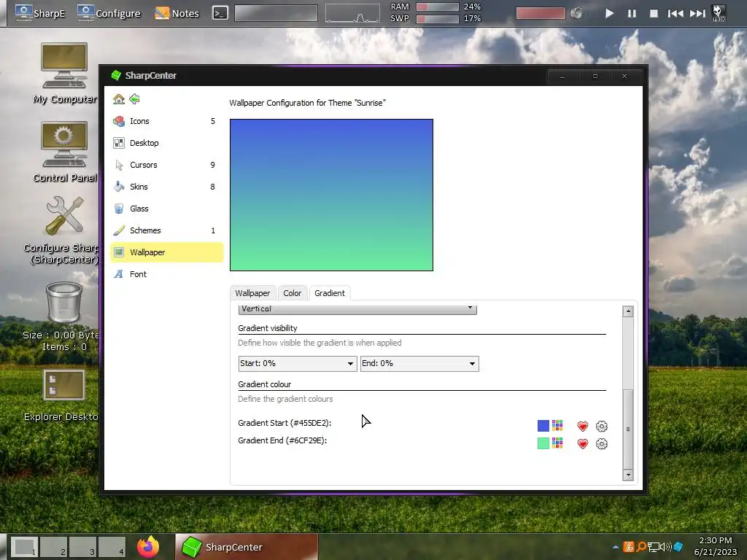The height and width of the screenshot is (560, 747).
Task: Switch to the Color tab
Action: tap(292, 293)
